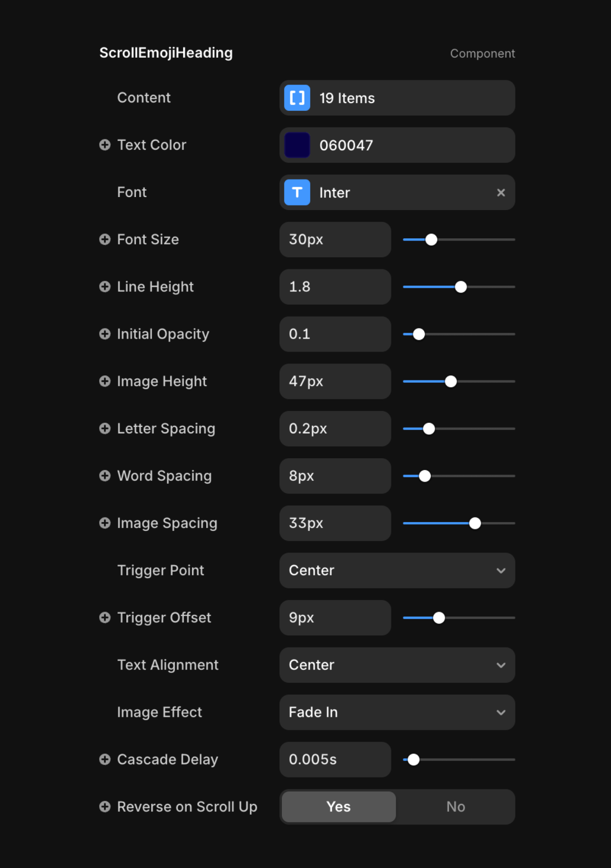Image resolution: width=611 pixels, height=868 pixels.
Task: Click plus icon beside Trigger Offset
Action: (105, 618)
